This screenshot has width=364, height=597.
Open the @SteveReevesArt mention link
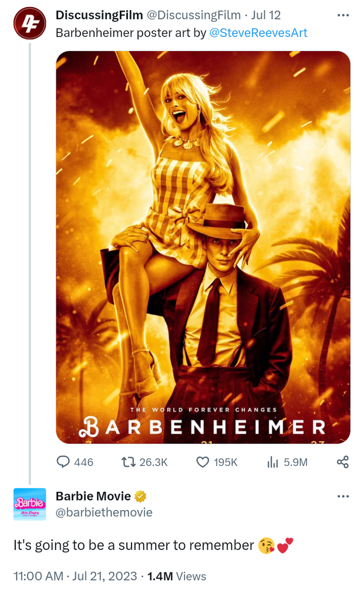258,33
